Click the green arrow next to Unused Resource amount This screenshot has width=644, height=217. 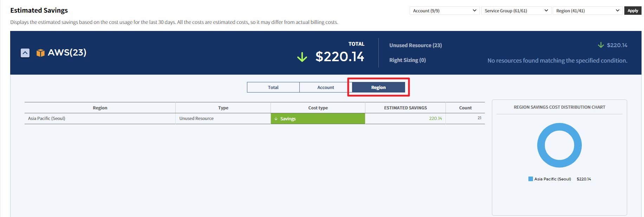click(x=601, y=45)
